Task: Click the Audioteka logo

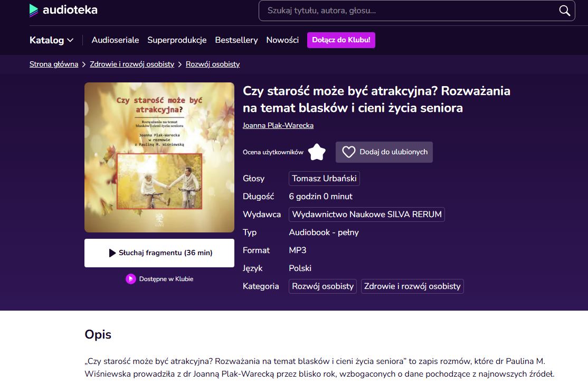Action: [63, 10]
